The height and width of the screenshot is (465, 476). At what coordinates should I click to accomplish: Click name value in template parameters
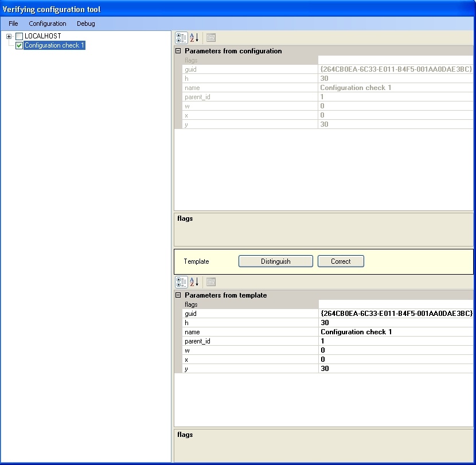coord(396,332)
